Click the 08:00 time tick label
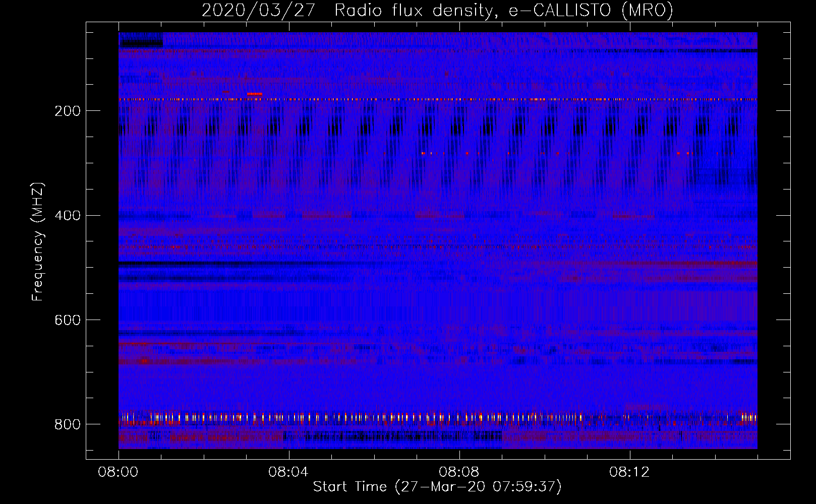 click(118, 472)
